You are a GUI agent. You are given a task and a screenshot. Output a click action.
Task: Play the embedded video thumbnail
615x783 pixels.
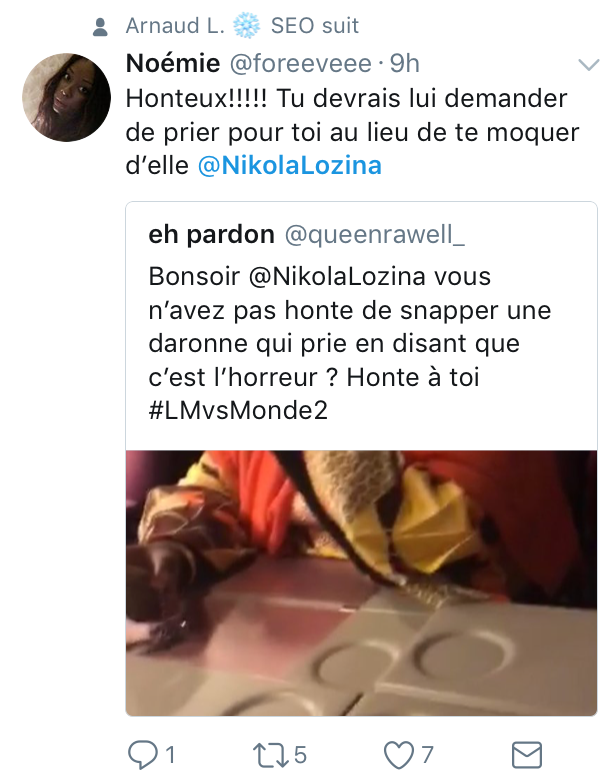click(361, 583)
